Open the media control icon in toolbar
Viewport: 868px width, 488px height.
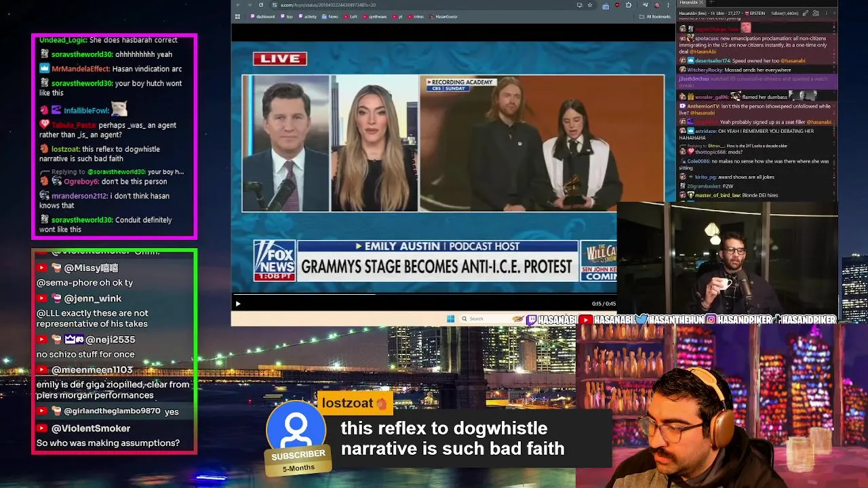point(645,5)
